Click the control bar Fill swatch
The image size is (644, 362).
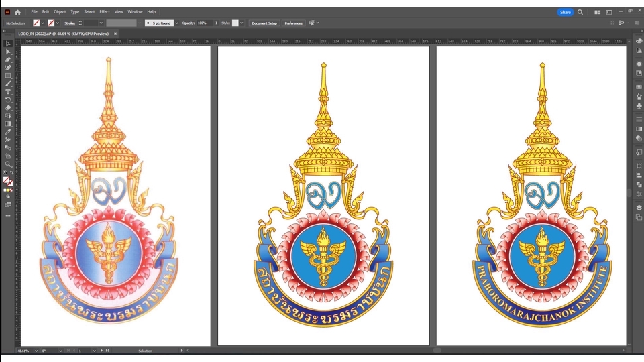[x=36, y=23]
